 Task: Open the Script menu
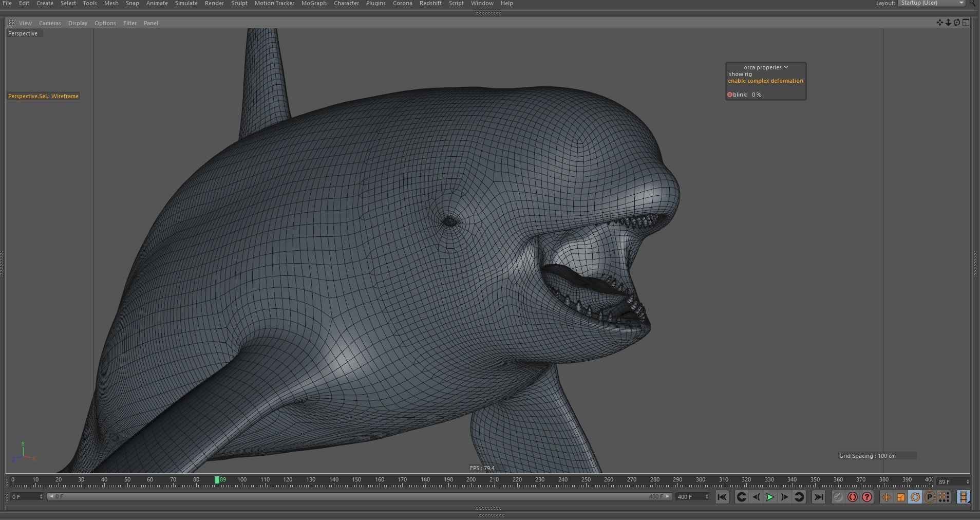pos(457,3)
